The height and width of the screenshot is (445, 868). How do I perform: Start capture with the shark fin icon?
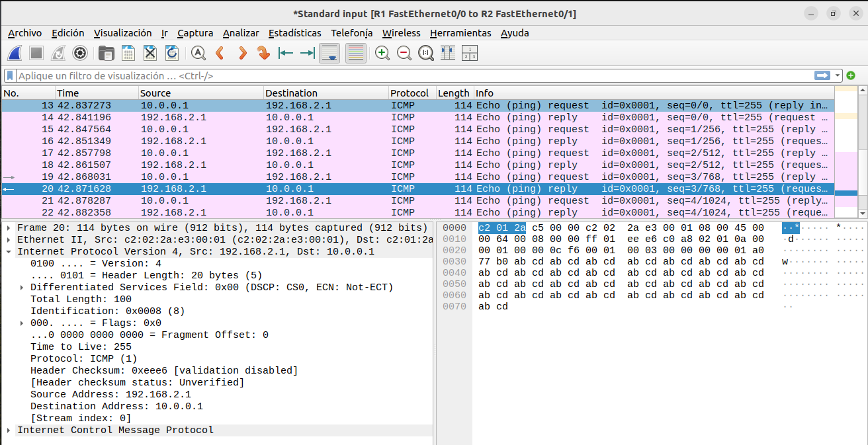[x=16, y=53]
